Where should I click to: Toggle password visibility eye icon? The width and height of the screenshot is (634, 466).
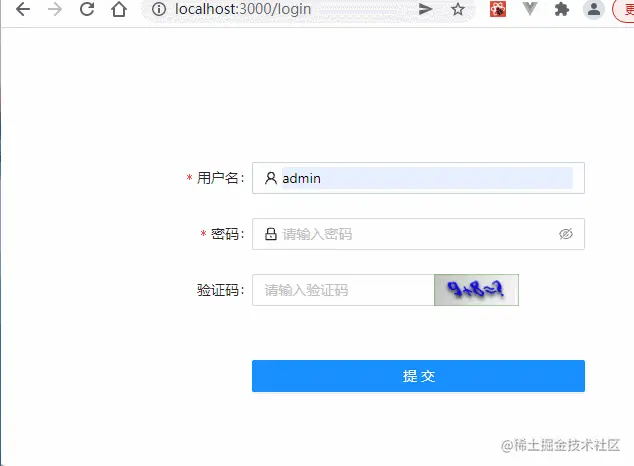[x=566, y=234]
